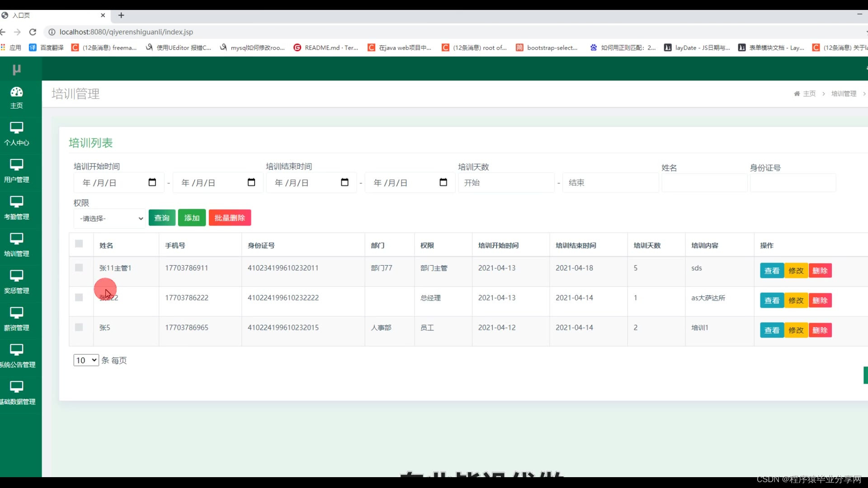This screenshot has width=868, height=488.
Task: Click calendar icon of first training start date
Action: tap(152, 183)
